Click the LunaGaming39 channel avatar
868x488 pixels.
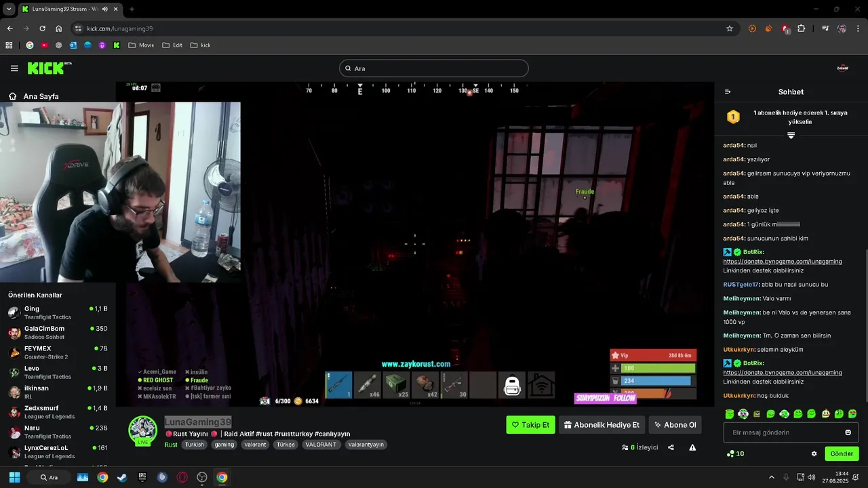(143, 430)
